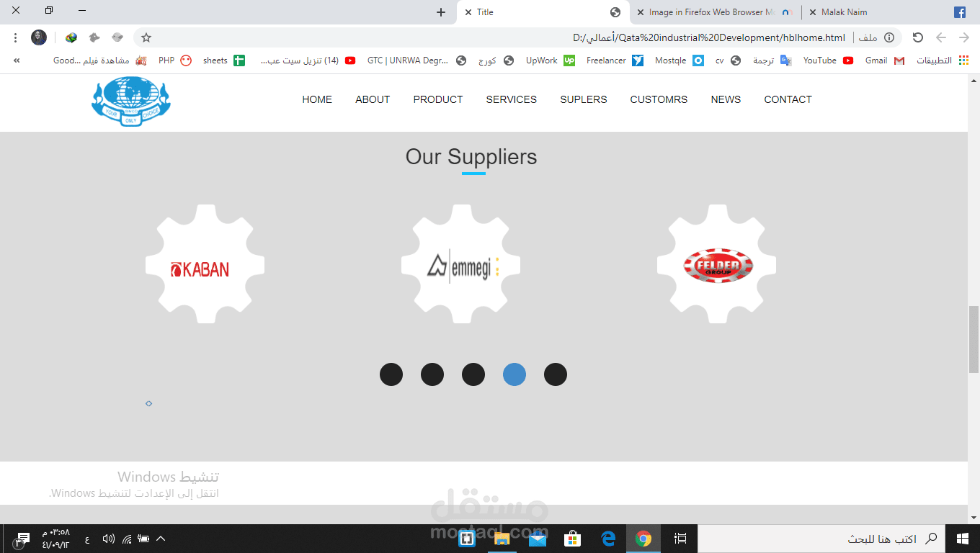Open the مشاهدة فيلم Good bookmark
Image resolution: width=980 pixels, height=553 pixels.
[x=100, y=60]
